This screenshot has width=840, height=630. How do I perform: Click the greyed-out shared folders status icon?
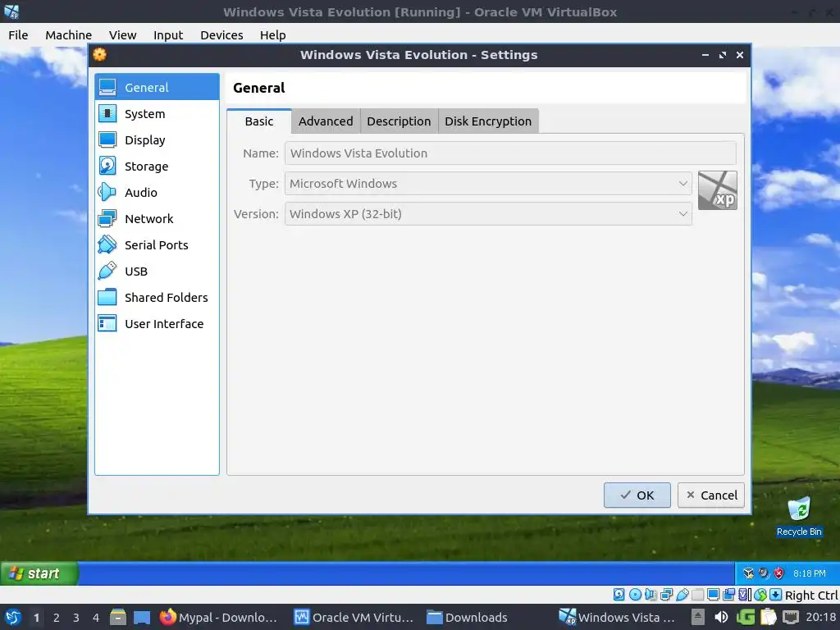pos(697,595)
